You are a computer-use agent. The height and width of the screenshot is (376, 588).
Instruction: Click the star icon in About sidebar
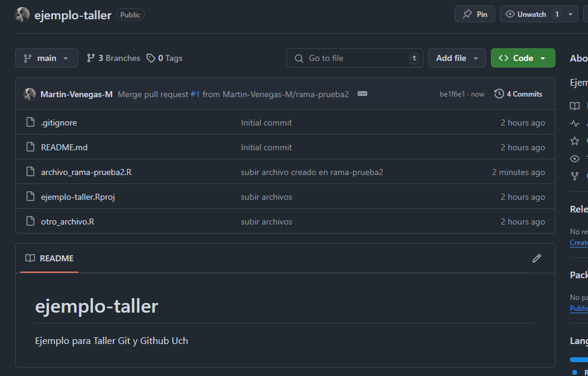pyautogui.click(x=575, y=141)
